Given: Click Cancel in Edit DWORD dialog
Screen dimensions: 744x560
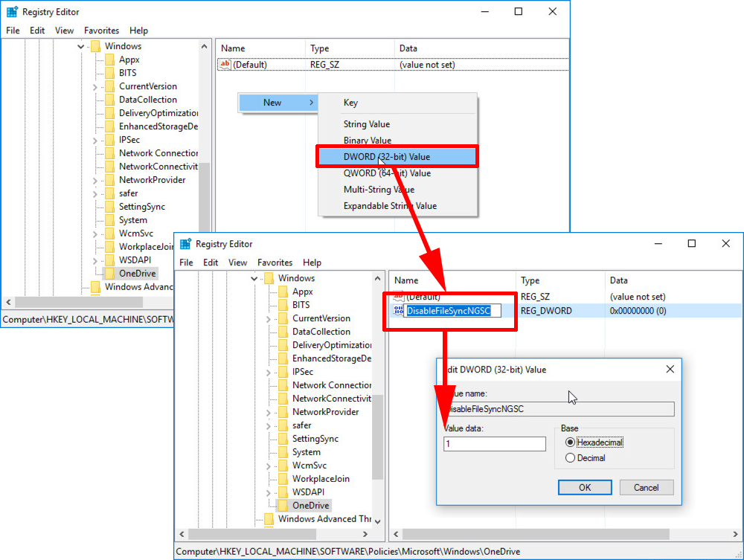Looking at the screenshot, I should (x=647, y=487).
